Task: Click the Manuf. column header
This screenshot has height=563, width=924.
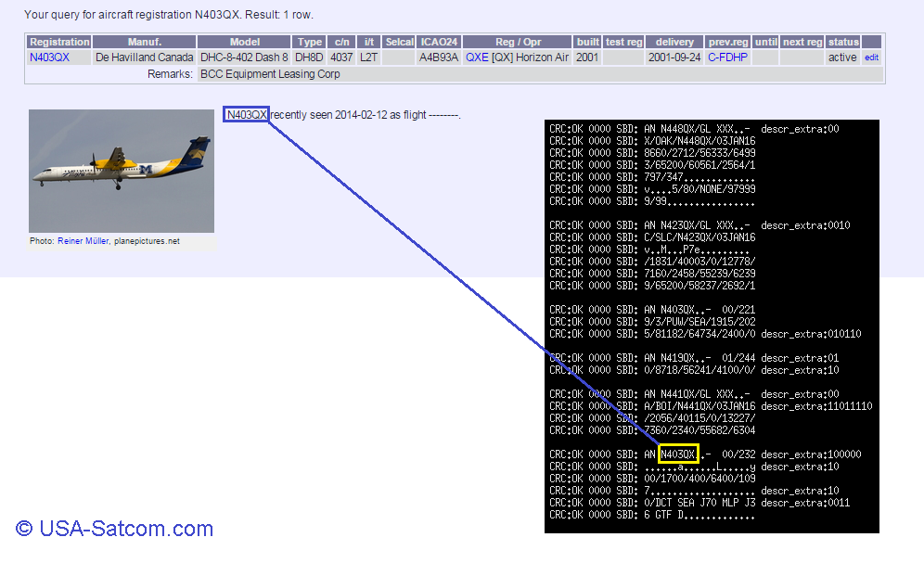Action: [145, 42]
